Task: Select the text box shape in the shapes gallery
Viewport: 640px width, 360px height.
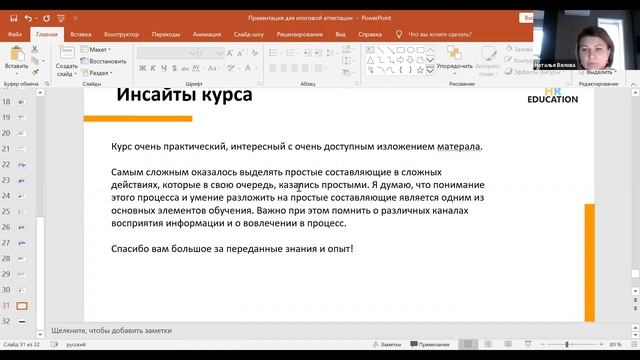Action: [x=371, y=50]
